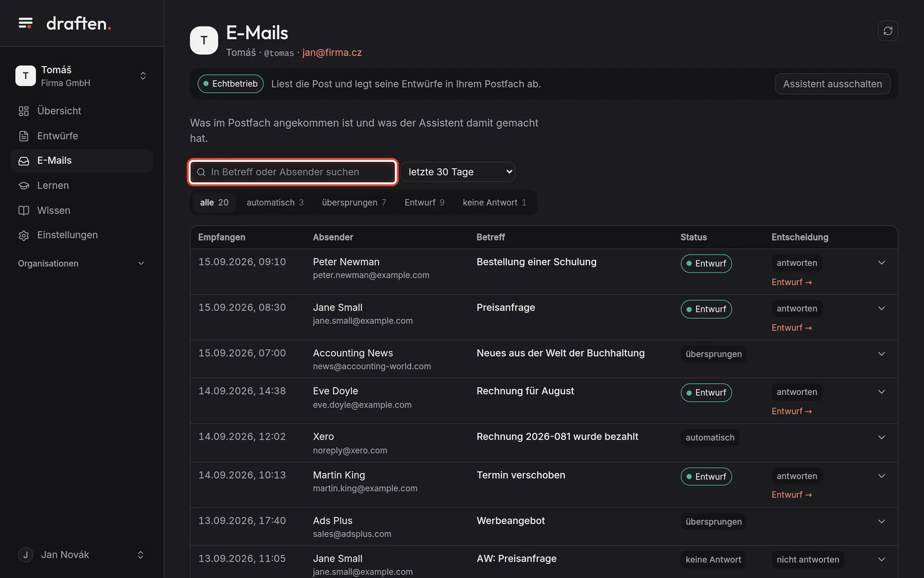Expand the Accounting News row
Image resolution: width=924 pixels, height=578 pixels.
point(881,354)
